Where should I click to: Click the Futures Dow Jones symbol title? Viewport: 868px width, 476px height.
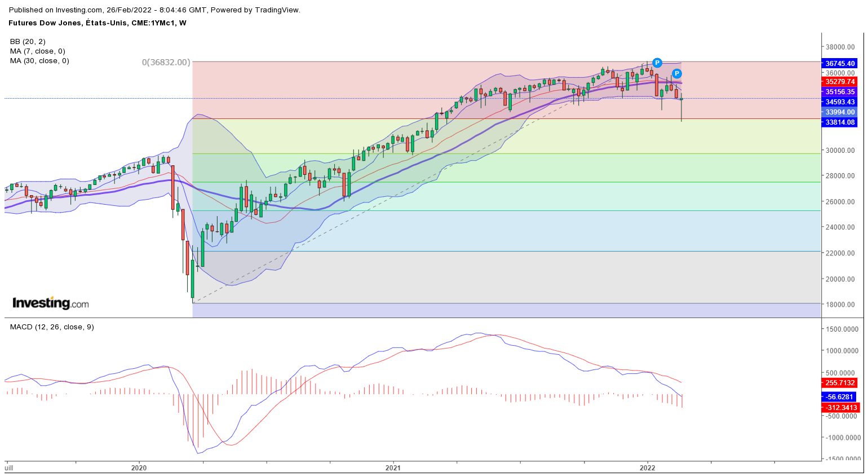tap(98, 23)
